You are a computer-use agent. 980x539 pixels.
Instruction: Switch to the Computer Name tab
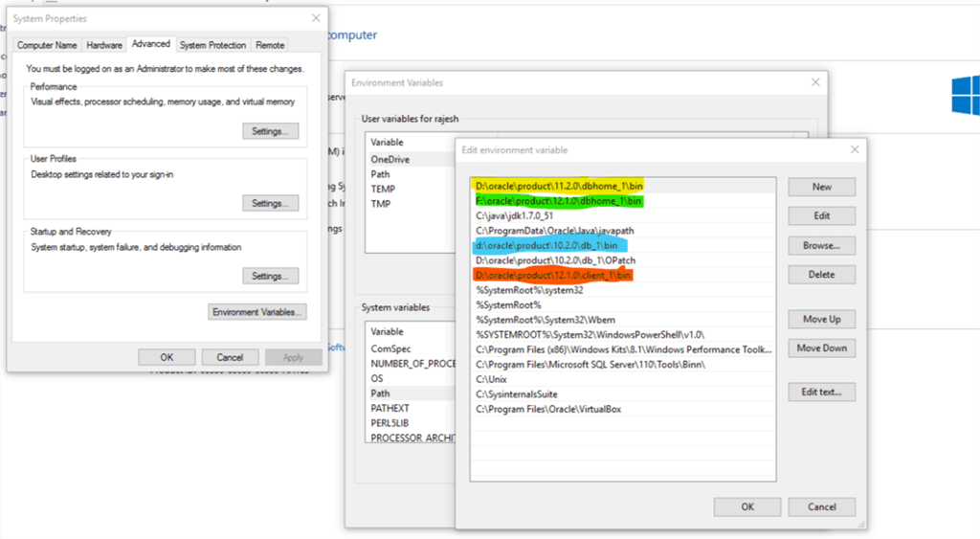(47, 45)
